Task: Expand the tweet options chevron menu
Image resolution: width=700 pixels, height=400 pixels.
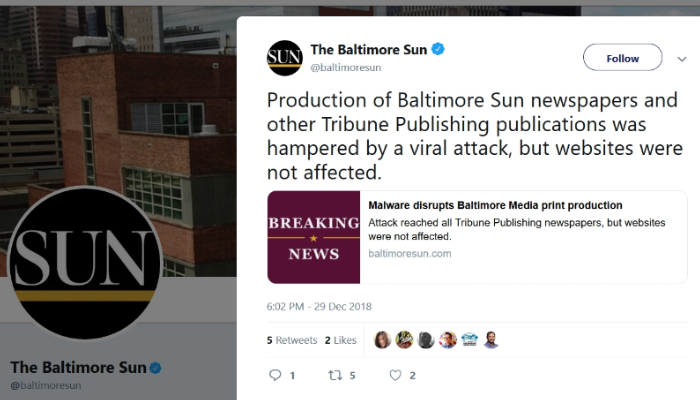Action: 682,59
